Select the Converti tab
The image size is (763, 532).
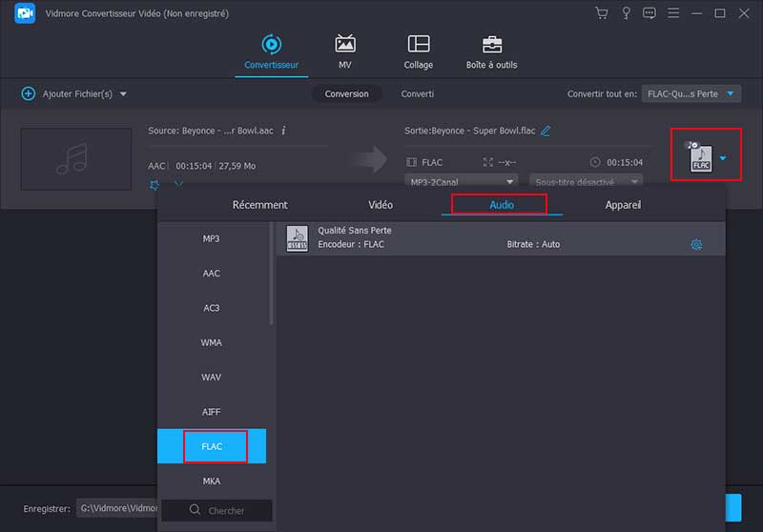417,93
